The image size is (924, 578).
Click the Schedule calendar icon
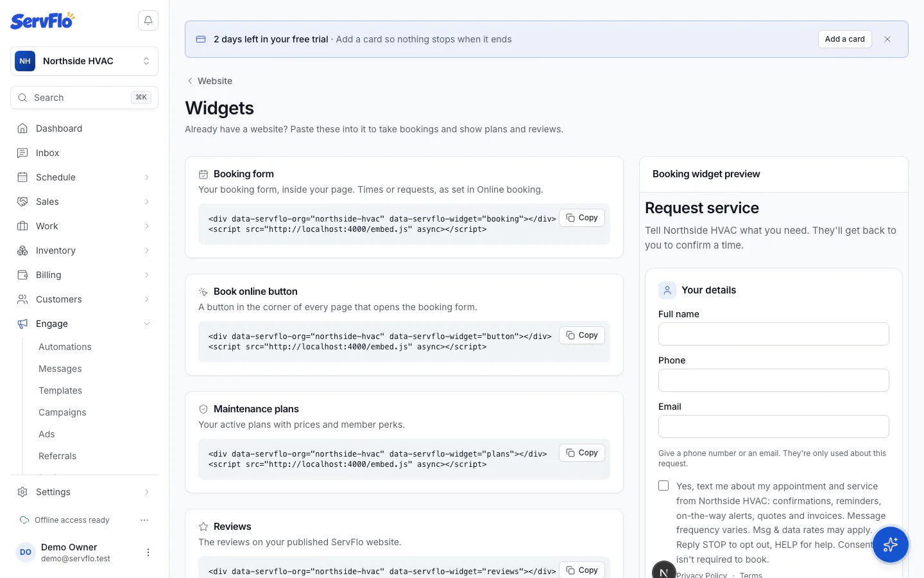click(22, 177)
